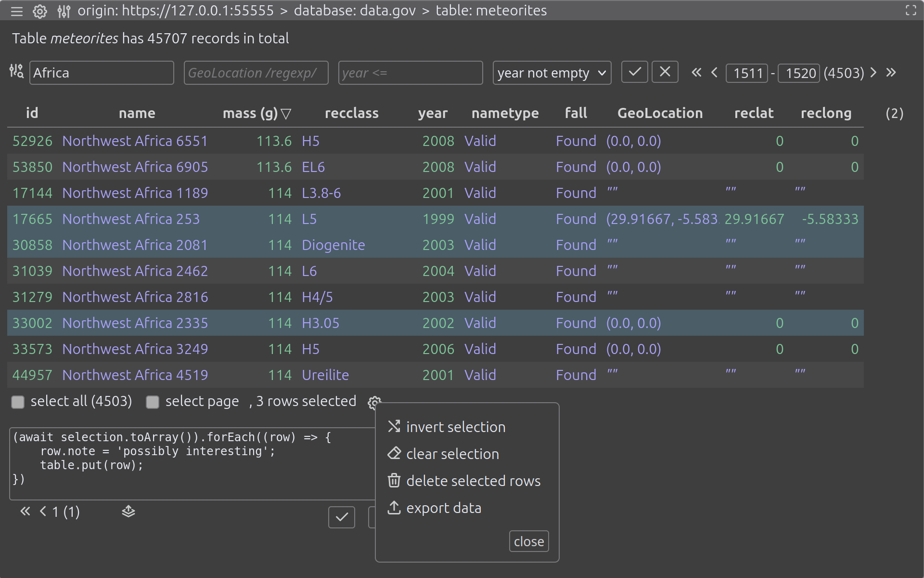924x578 pixels.
Task: Check the select page checkbox
Action: tap(153, 402)
